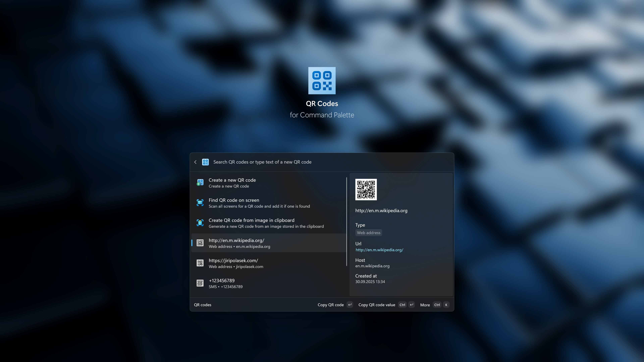644x362 pixels.
Task: Click the large QR Codes logo at top
Action: coord(322,80)
